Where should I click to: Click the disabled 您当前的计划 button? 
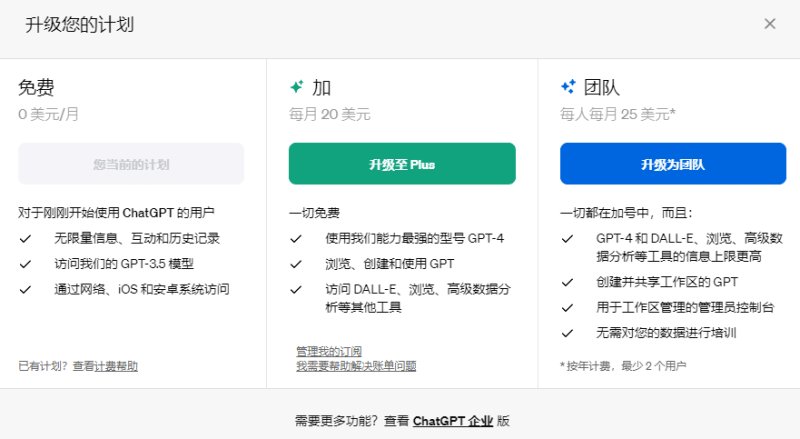pos(131,164)
